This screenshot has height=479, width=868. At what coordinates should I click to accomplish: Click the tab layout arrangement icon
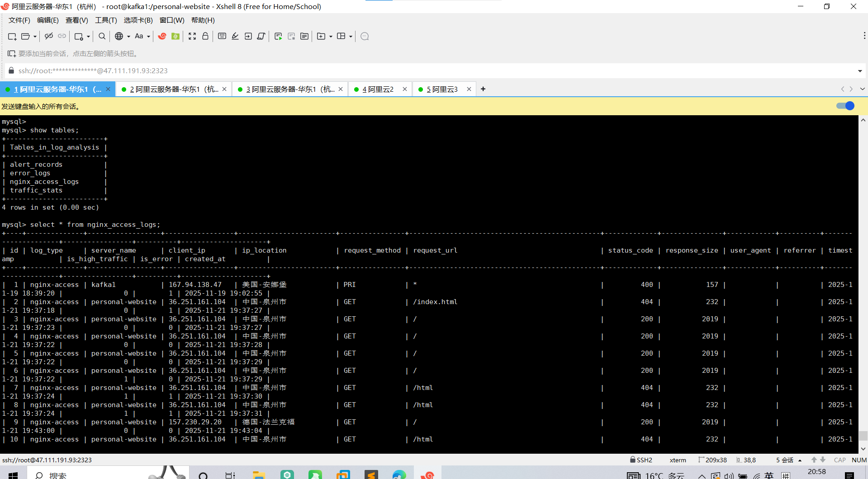tap(341, 36)
